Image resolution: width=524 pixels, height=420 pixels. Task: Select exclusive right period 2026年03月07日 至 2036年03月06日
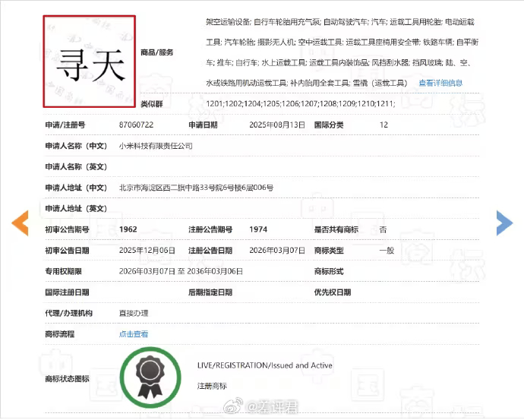click(x=181, y=271)
